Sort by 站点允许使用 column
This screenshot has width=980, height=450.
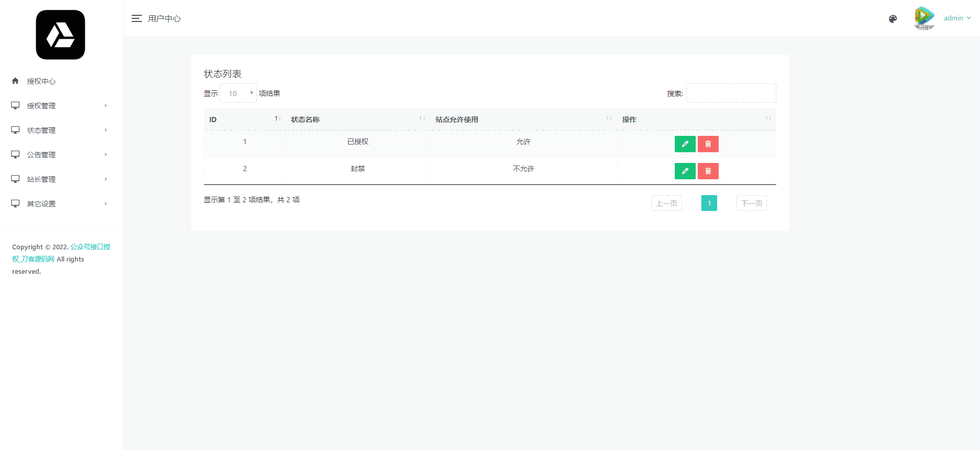[x=523, y=120]
